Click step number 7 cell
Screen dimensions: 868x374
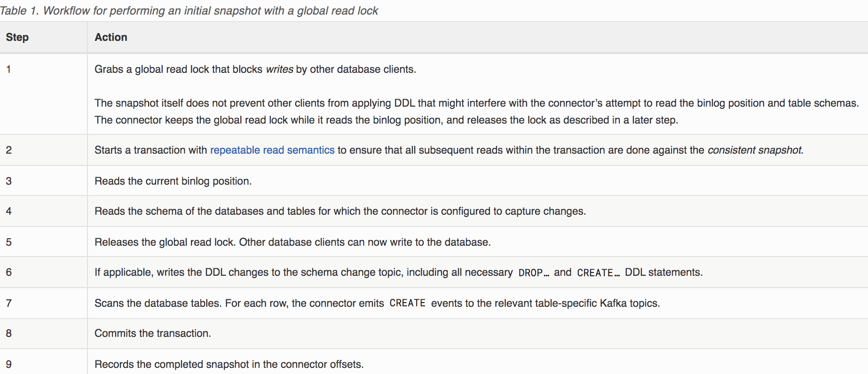[44, 303]
